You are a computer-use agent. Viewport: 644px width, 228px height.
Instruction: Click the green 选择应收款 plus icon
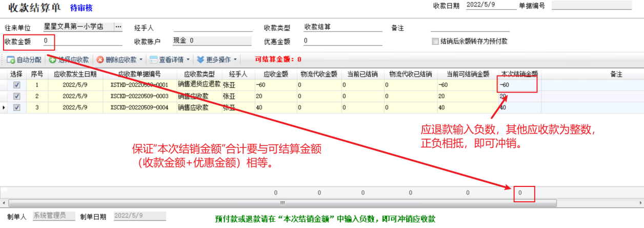(x=52, y=60)
